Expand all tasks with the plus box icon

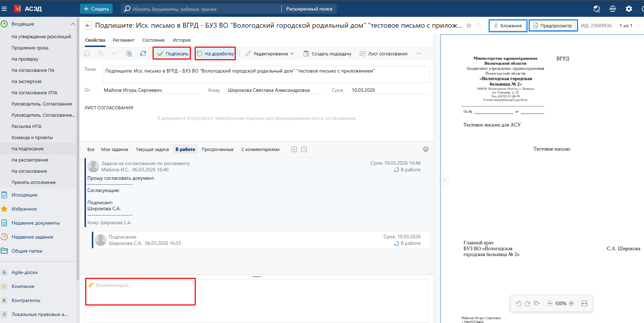pos(294,150)
